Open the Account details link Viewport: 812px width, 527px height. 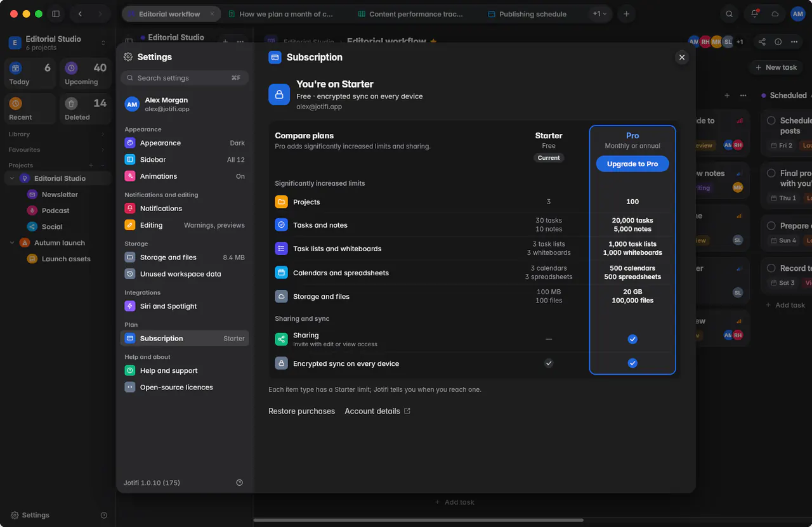click(x=377, y=411)
